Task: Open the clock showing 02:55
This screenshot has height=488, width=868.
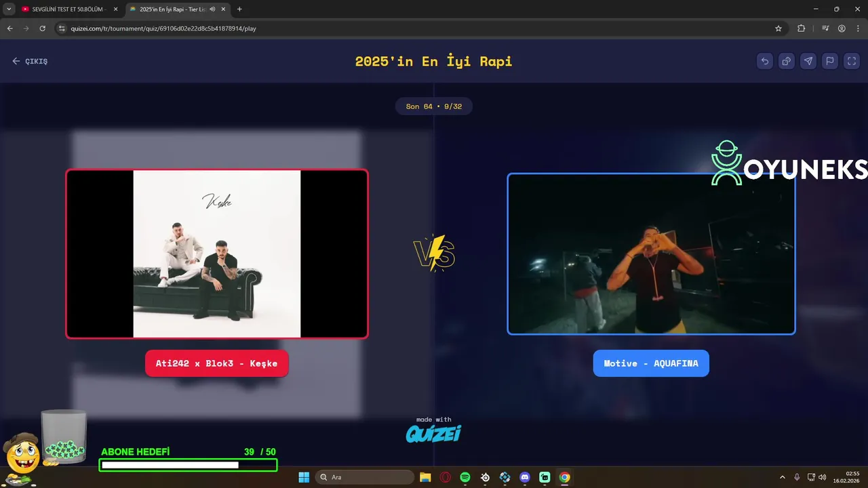Action: click(x=846, y=477)
